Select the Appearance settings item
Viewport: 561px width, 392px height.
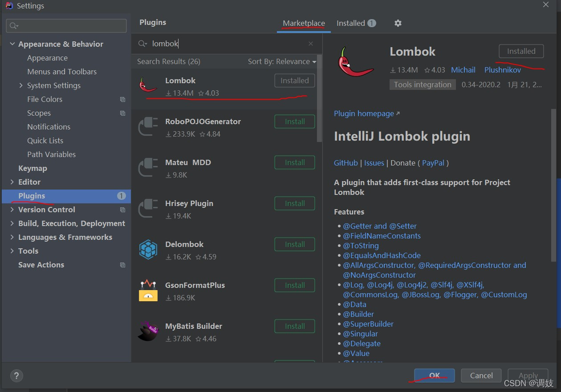pyautogui.click(x=47, y=58)
